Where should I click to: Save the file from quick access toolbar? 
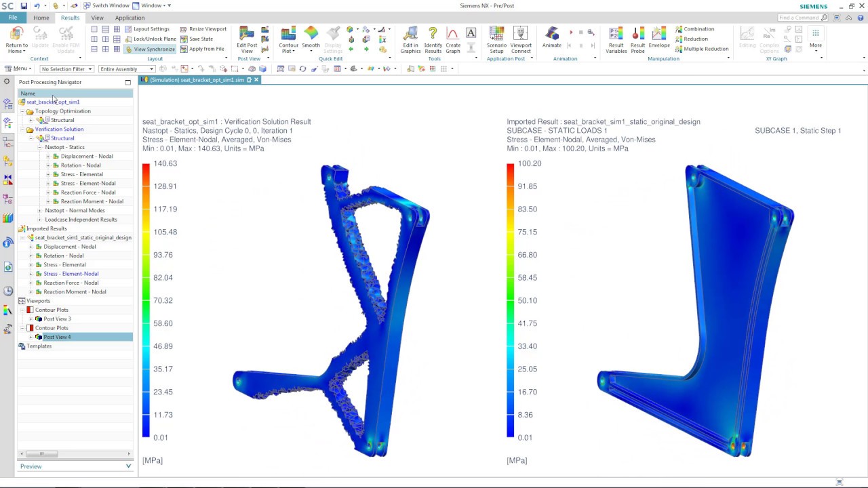(x=24, y=5)
